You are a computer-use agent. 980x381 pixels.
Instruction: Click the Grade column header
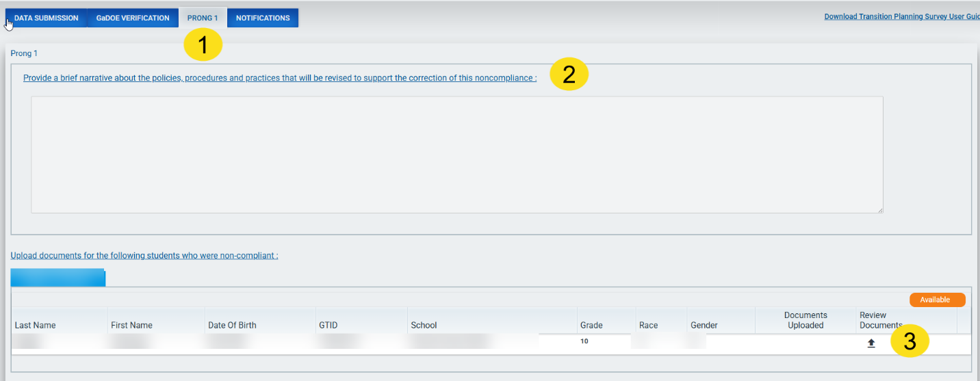click(x=591, y=325)
